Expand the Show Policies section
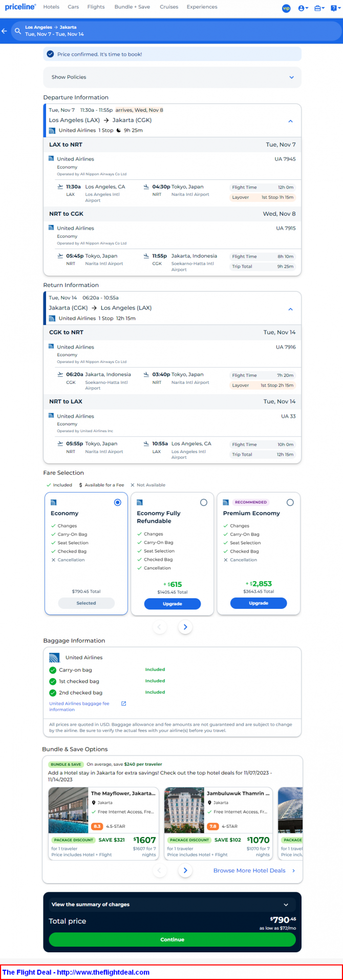Viewport: 343px width, 980px height. pos(172,77)
